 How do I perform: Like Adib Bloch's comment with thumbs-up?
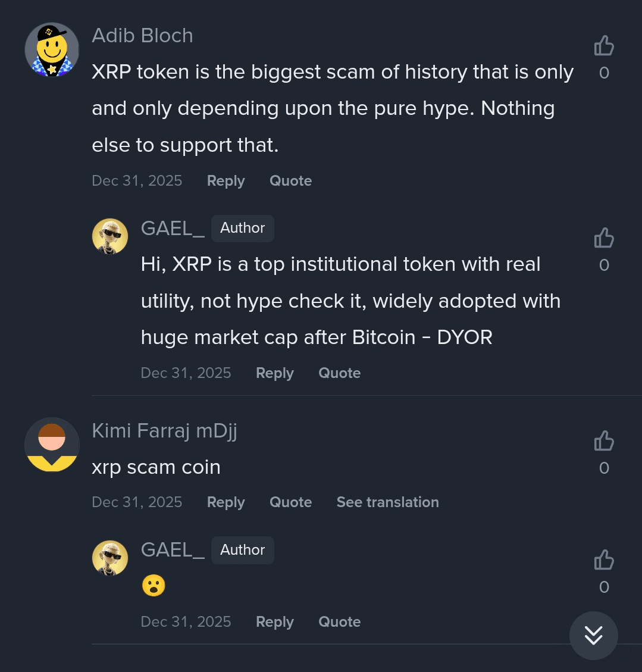(x=604, y=46)
